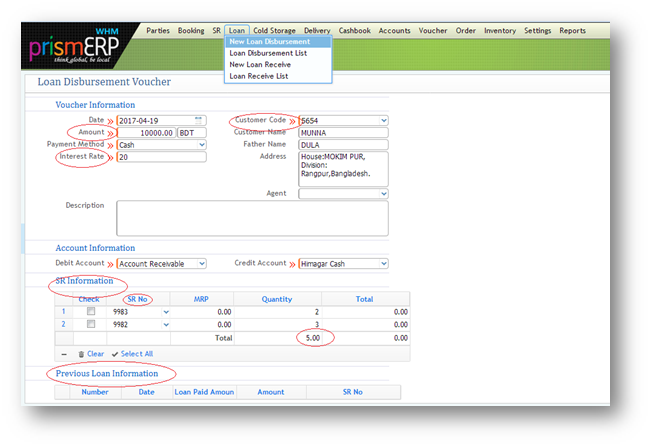Click the prismERP logo

tap(73, 45)
